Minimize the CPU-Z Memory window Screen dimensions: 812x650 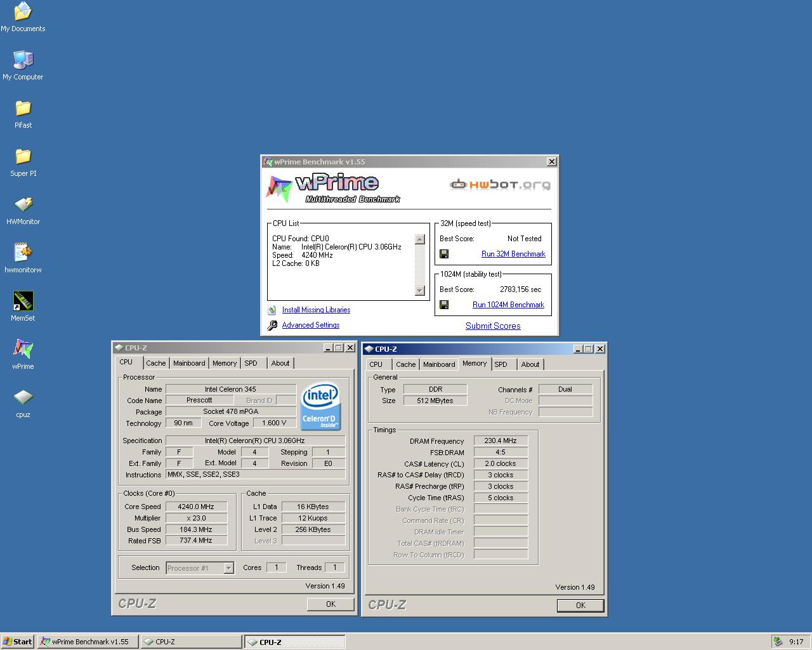click(x=578, y=349)
